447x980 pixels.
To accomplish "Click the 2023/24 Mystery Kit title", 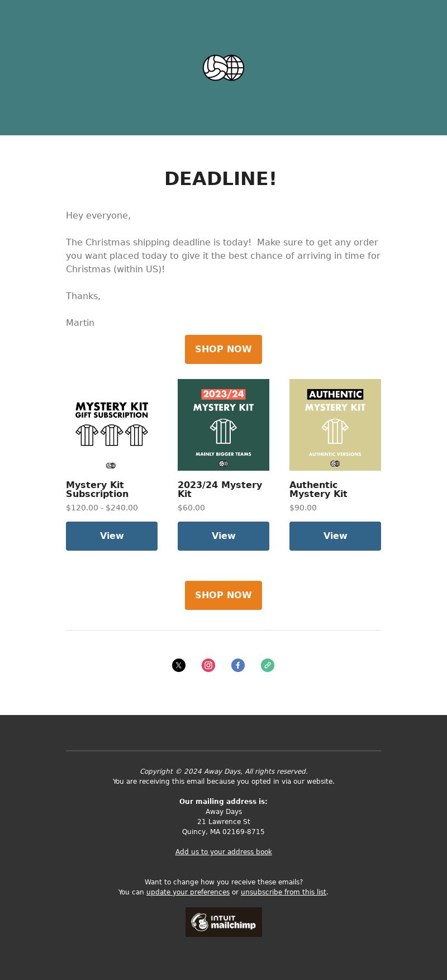I will pyautogui.click(x=220, y=489).
